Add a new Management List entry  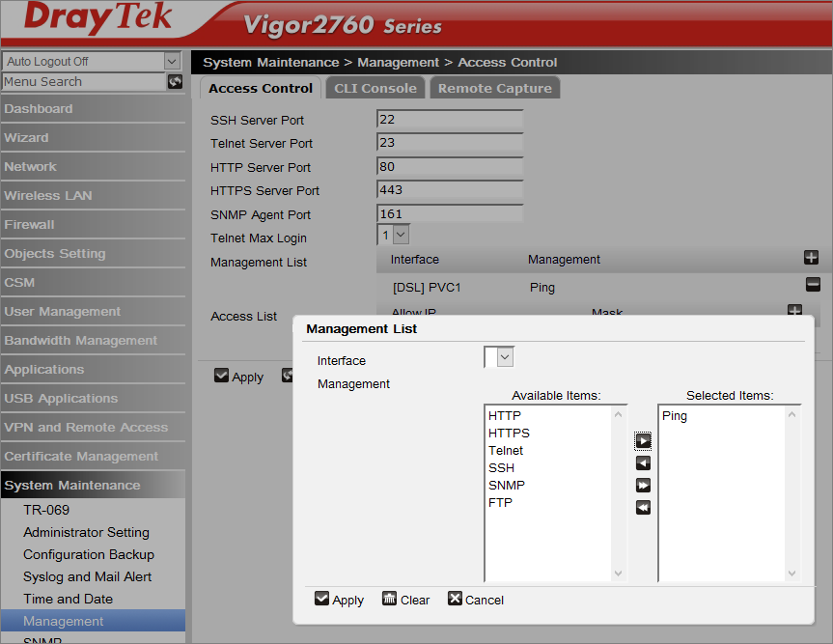[x=811, y=258]
